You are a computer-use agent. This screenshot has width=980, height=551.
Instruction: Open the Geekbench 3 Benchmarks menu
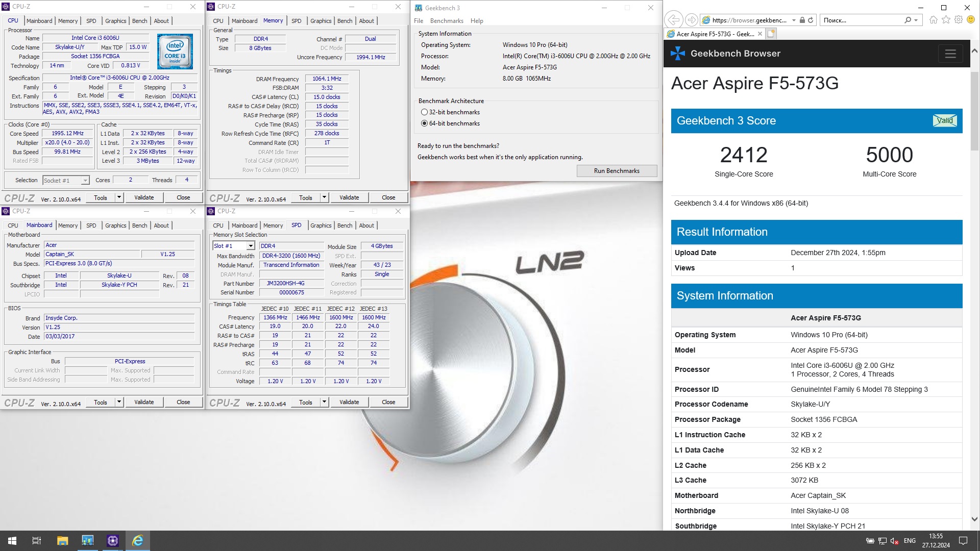(447, 21)
